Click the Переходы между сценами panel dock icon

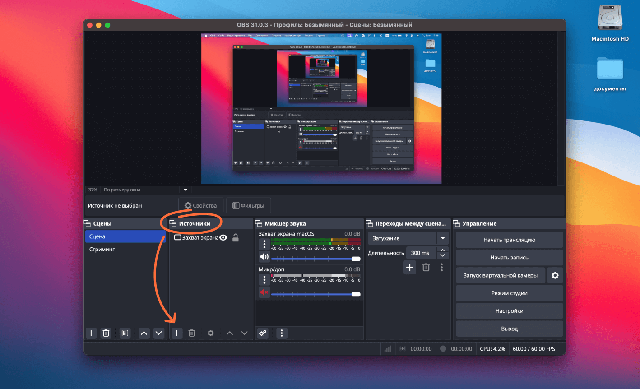click(x=369, y=223)
